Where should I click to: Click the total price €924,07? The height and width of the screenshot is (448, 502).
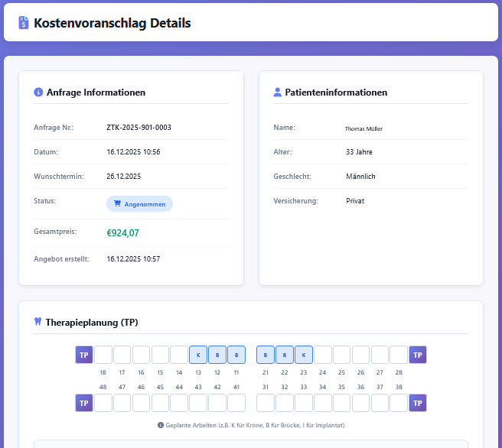click(x=122, y=233)
